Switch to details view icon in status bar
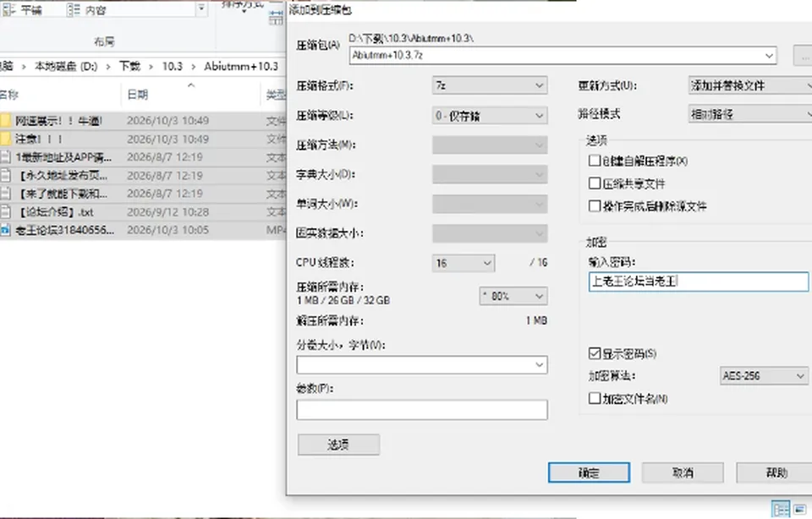Screen dimensions: 812x519 [x=781, y=509]
